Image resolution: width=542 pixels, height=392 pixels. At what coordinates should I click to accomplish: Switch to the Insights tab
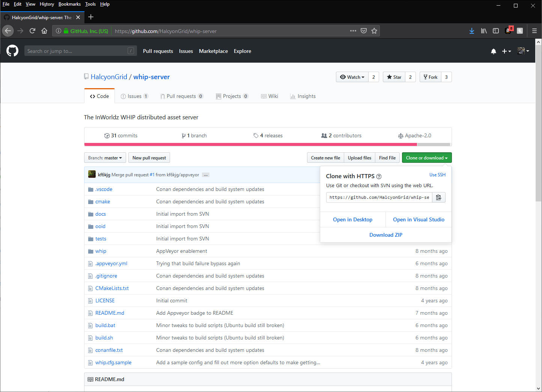point(303,96)
